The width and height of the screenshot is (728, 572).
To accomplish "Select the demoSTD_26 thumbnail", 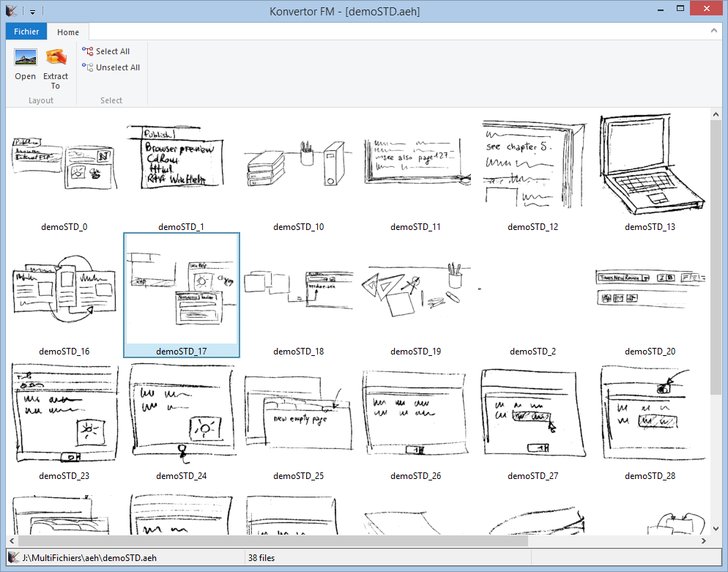I will (416, 413).
